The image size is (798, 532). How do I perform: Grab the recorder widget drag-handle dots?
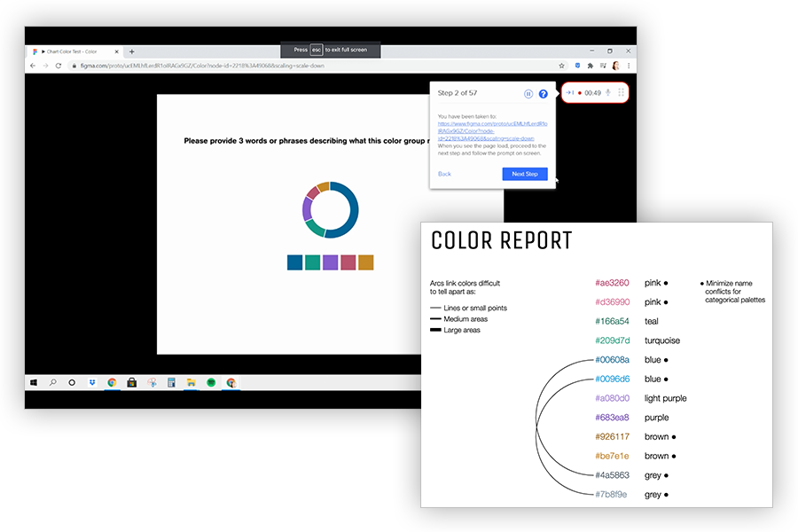click(621, 92)
